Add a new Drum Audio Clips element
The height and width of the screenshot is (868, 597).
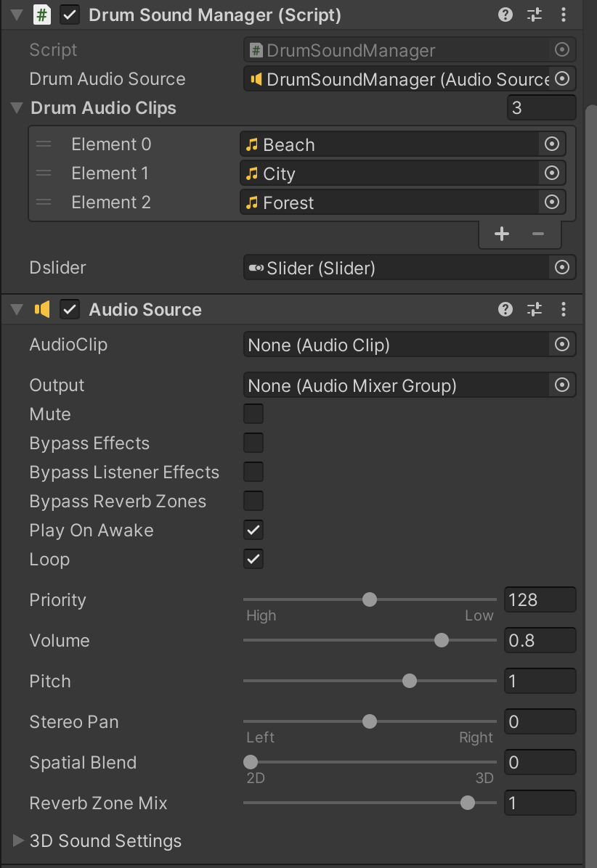pyautogui.click(x=501, y=234)
